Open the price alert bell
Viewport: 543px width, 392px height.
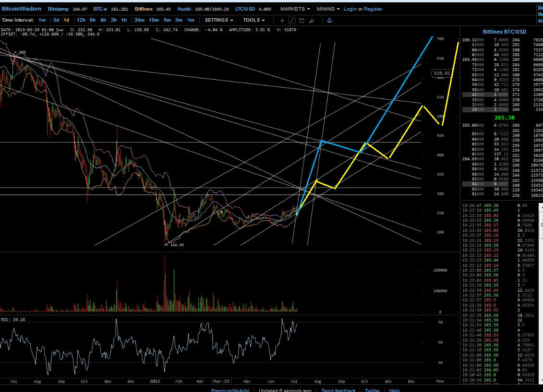[329, 21]
